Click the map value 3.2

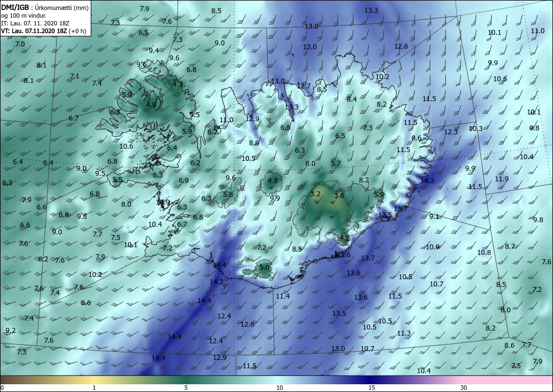315,194
